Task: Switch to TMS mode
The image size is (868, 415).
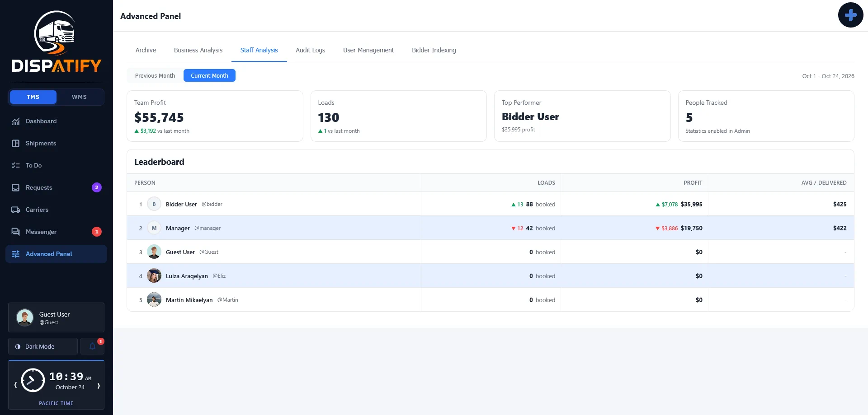Action: click(33, 97)
